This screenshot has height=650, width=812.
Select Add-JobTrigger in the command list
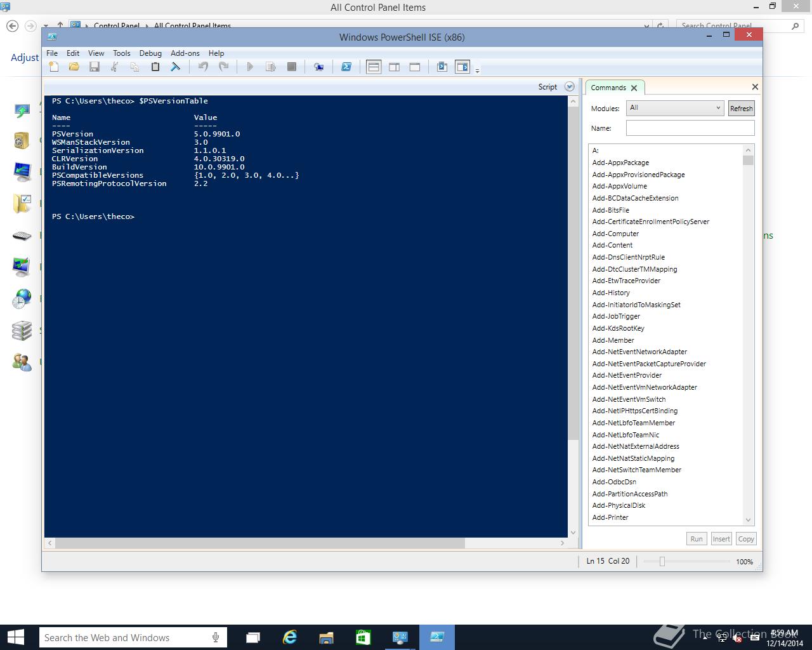[x=616, y=316]
